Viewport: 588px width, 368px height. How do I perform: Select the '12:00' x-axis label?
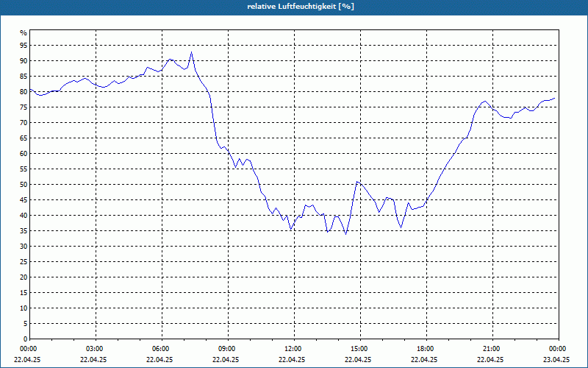pos(294,349)
